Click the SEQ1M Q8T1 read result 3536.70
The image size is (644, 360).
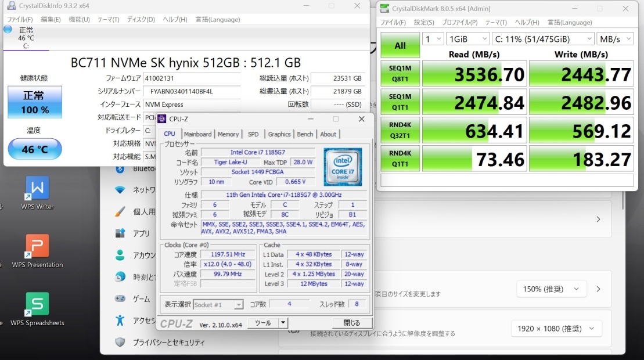click(x=474, y=74)
